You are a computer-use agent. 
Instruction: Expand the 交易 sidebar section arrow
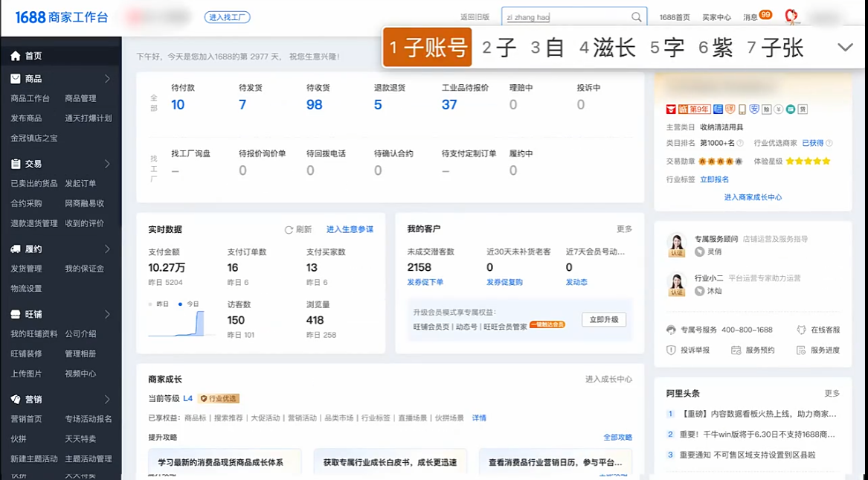coord(107,164)
